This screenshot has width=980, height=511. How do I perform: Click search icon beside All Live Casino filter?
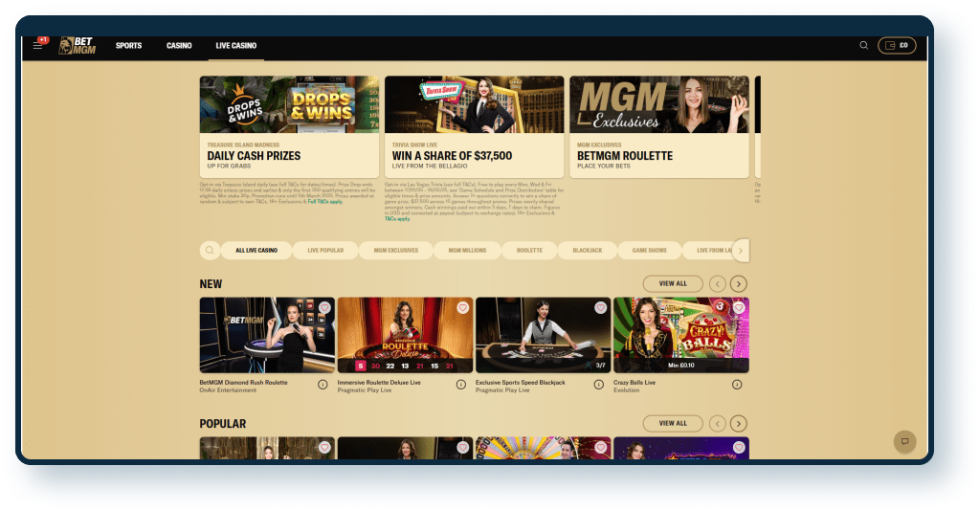(x=210, y=251)
